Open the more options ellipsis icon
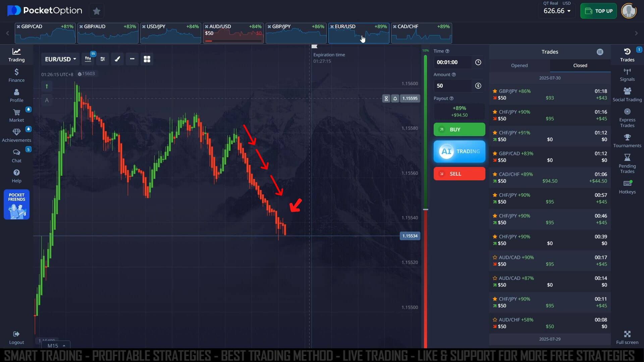 tap(132, 59)
